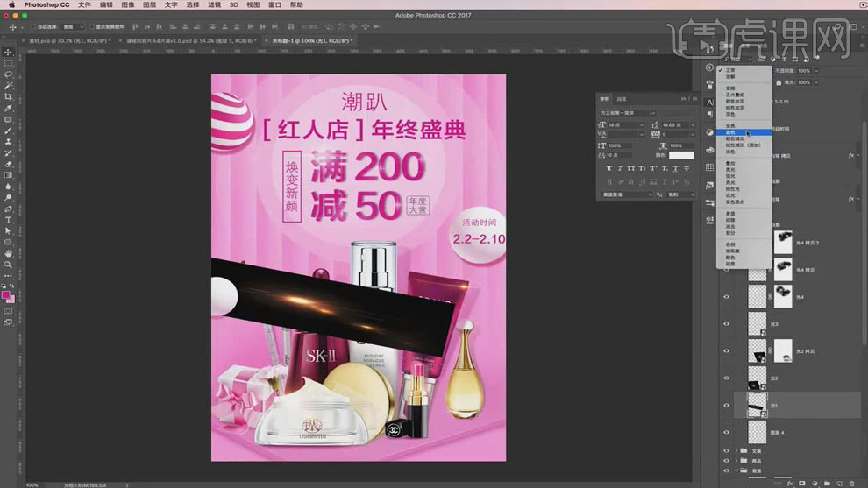Select the Zoom tool
Image resolution: width=868 pixels, height=488 pixels.
tap(8, 265)
